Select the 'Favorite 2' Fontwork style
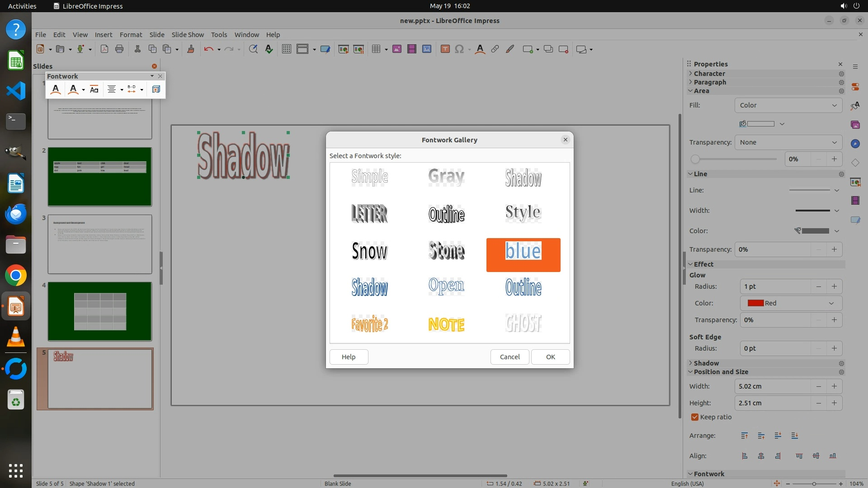Screen dimensions: 868x488 pos(369,324)
